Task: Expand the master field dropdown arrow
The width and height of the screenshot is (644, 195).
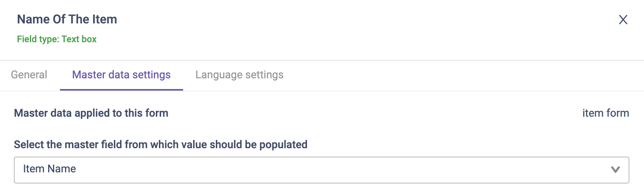Action: 615,170
